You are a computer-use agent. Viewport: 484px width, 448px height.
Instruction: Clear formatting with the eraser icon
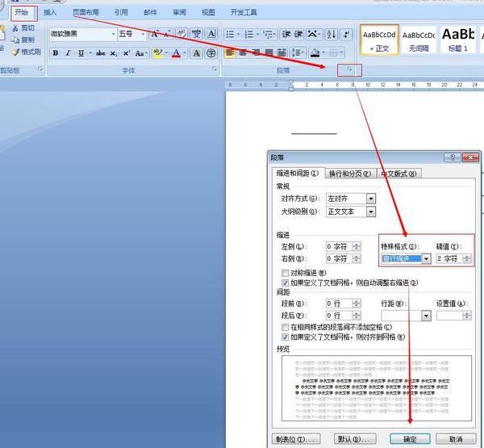point(181,34)
